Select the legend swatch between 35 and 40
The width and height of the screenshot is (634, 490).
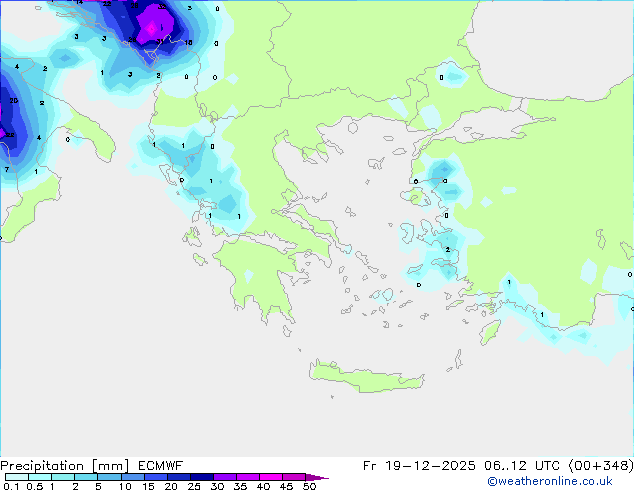[x=247, y=477]
